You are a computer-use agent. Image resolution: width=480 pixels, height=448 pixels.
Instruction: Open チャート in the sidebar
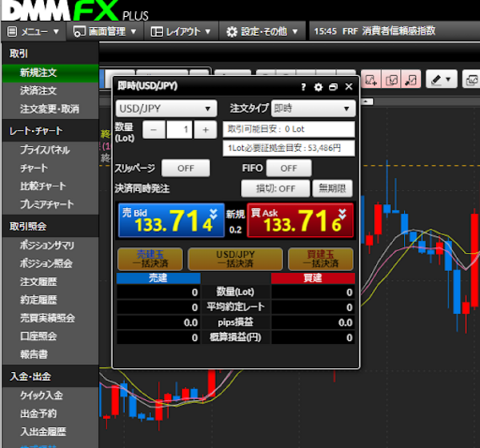[x=50, y=168]
